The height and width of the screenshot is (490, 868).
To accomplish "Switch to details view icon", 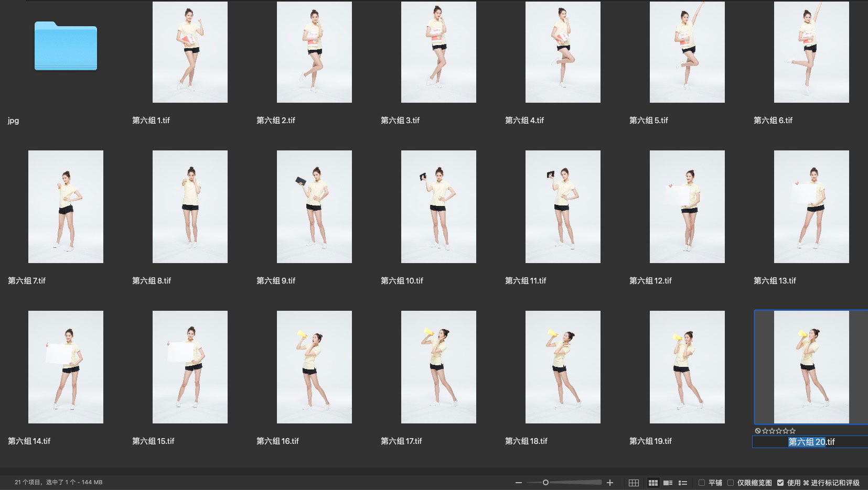I will (x=668, y=483).
